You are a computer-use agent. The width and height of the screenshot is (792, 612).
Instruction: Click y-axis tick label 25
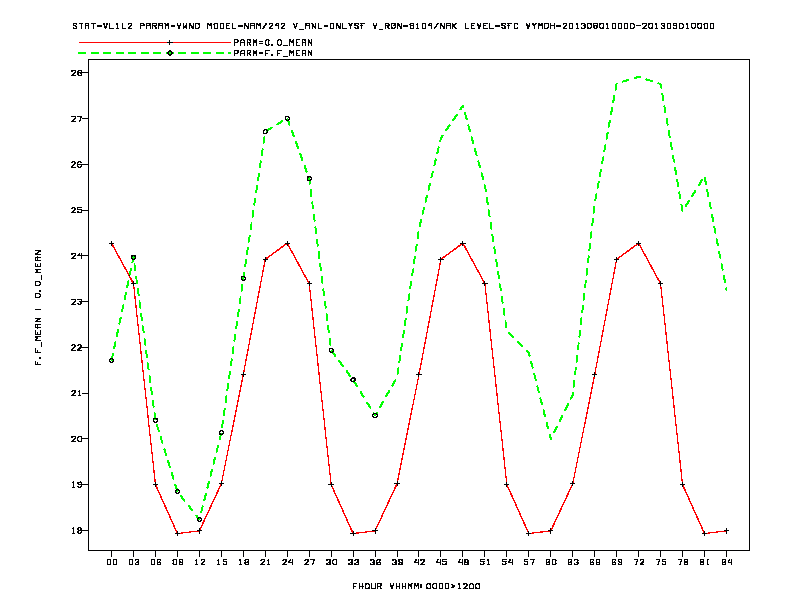[77, 210]
